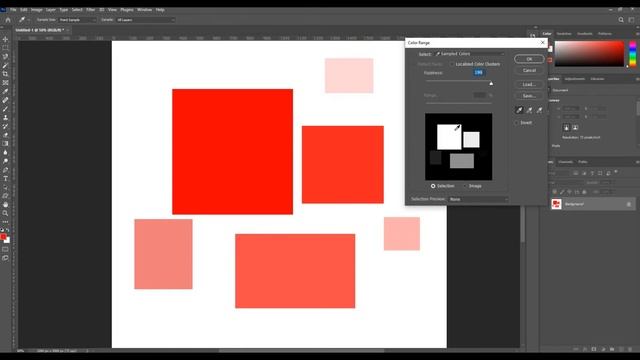Set portrait canvas orientation in Properties

566,128
